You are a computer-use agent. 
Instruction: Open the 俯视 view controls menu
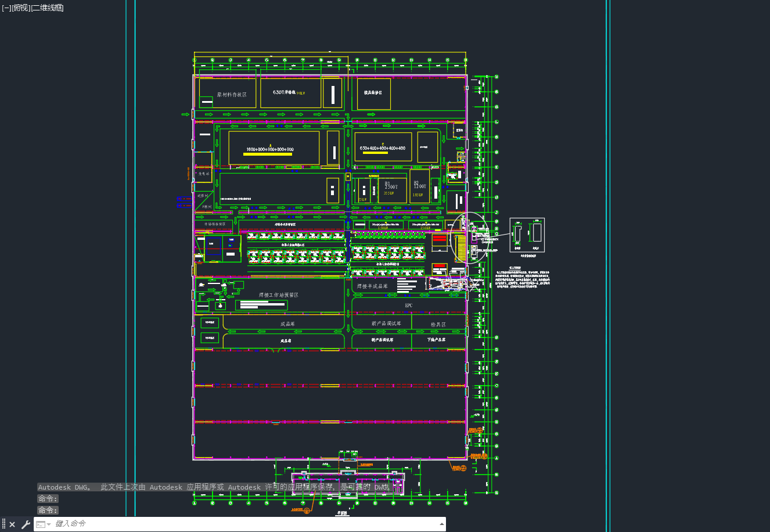pyautogui.click(x=20, y=8)
